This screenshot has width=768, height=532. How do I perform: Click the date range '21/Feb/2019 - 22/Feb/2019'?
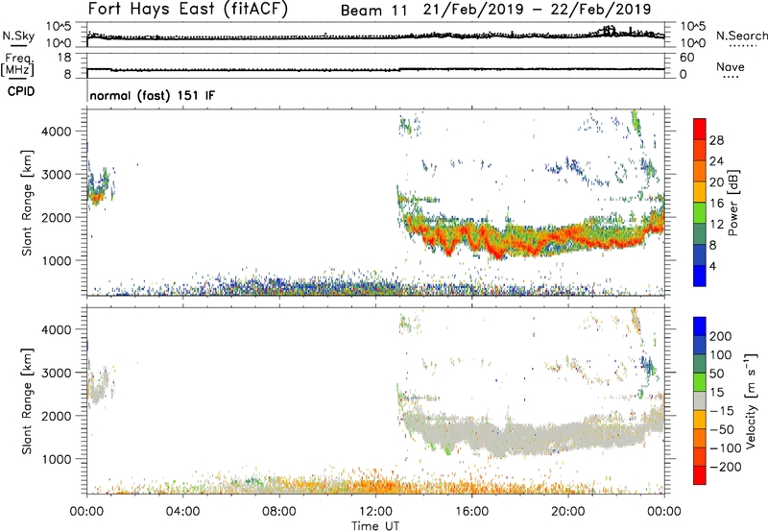point(537,10)
